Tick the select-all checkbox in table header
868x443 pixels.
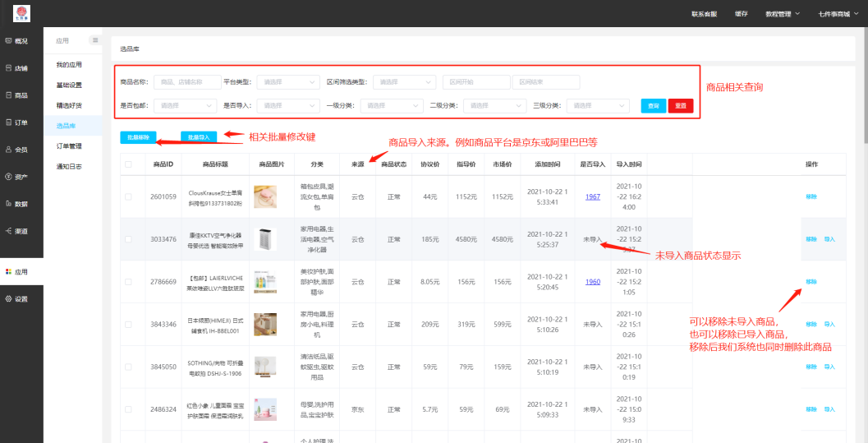click(128, 164)
